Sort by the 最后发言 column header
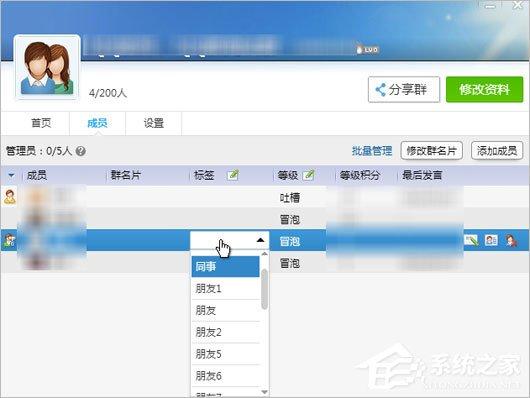The image size is (530, 398). [422, 175]
